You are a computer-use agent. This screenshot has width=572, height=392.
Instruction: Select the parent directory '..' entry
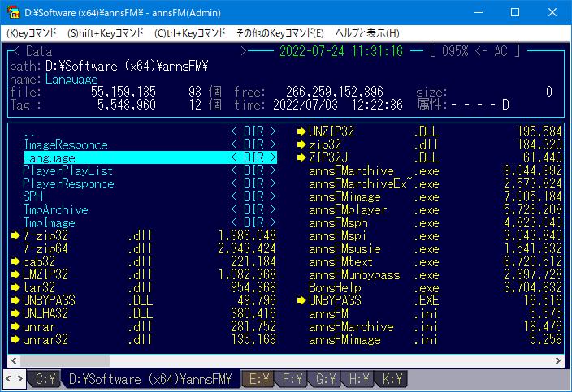[x=29, y=131]
